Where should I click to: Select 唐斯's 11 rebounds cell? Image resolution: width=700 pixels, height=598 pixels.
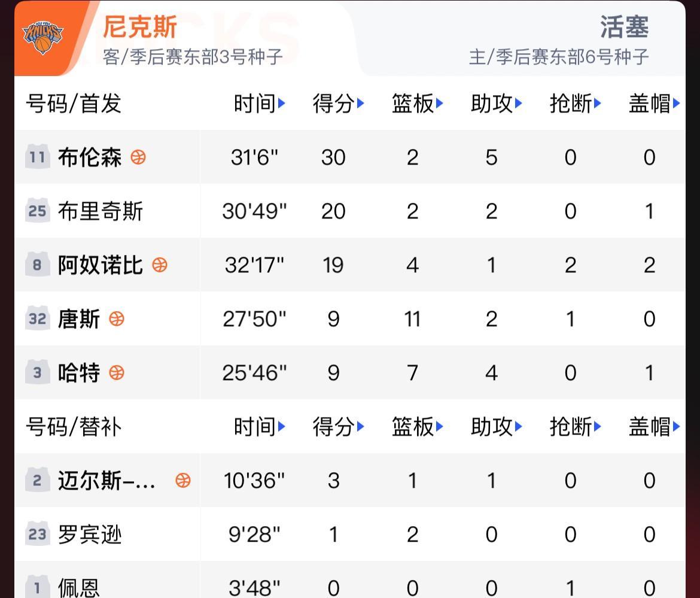[412, 319]
